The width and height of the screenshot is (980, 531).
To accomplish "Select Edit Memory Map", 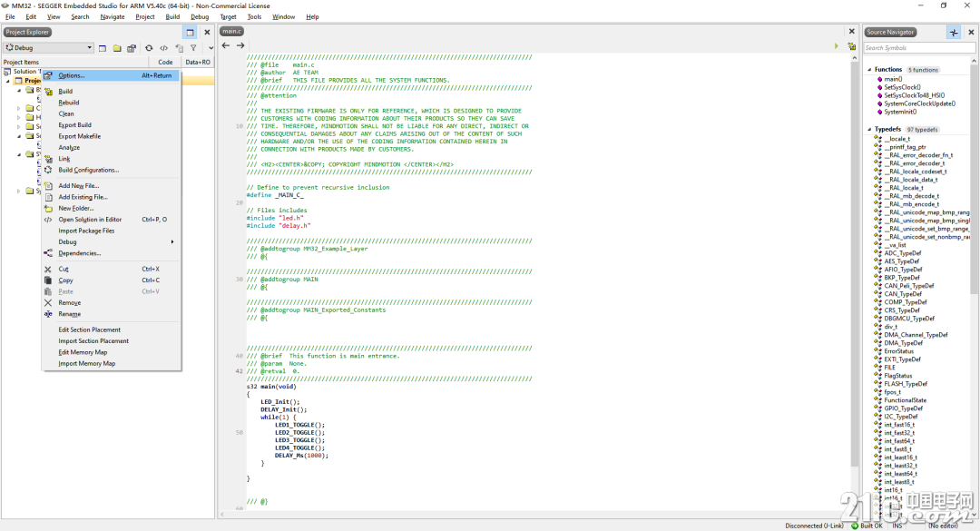I will pyautogui.click(x=83, y=352).
